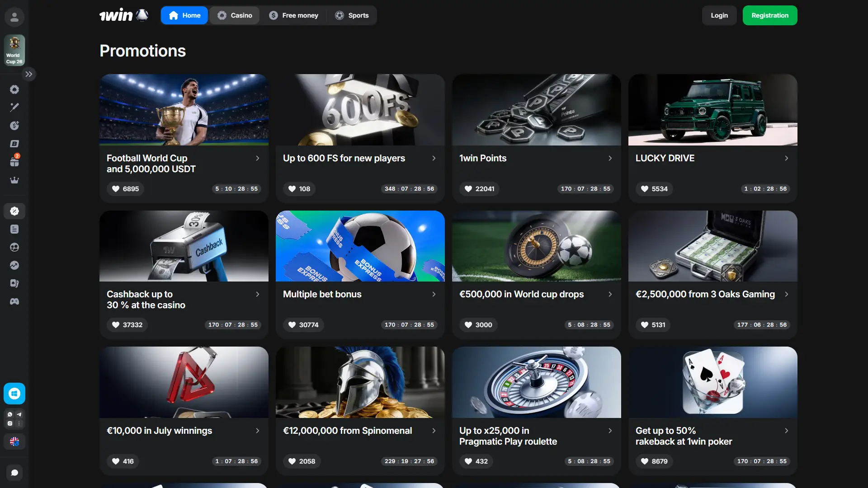The image size is (868, 488).
Task: Click the chevron on LUCKY DRIVE card
Action: (787, 158)
